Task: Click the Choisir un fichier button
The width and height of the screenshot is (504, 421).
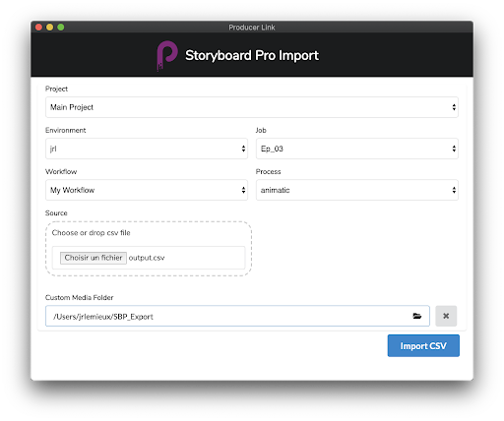Action: (94, 258)
